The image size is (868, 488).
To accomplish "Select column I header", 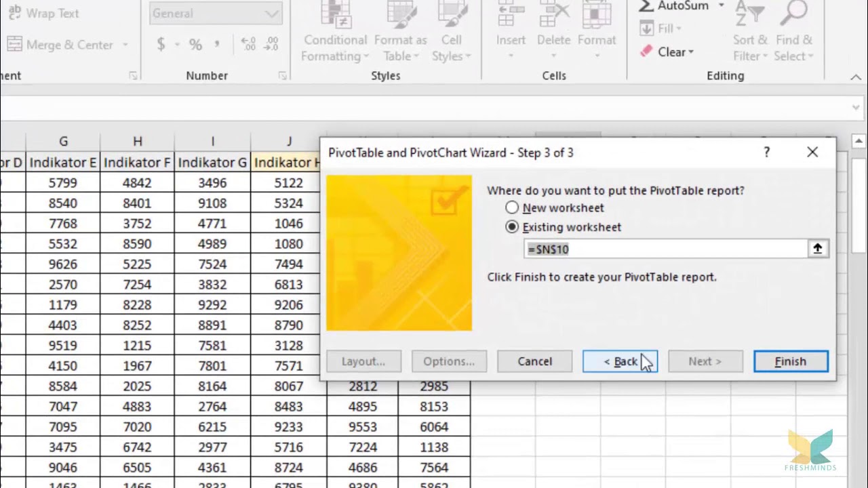I will 212,141.
